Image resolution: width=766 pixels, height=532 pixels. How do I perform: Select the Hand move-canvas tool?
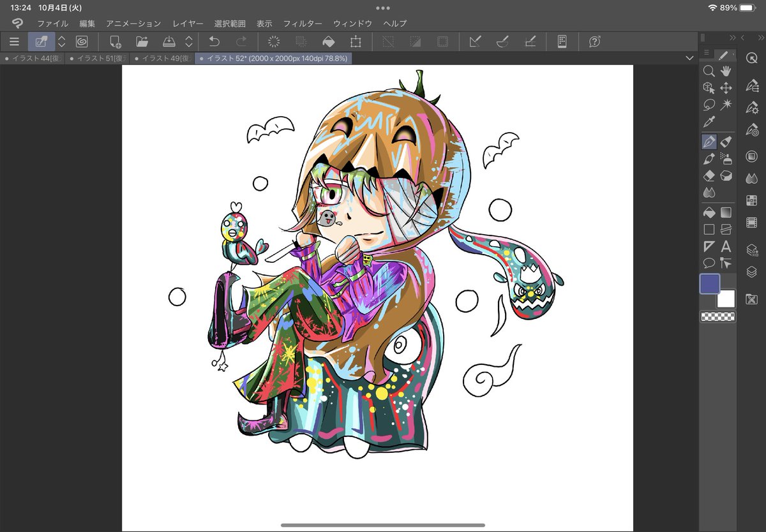(x=726, y=71)
